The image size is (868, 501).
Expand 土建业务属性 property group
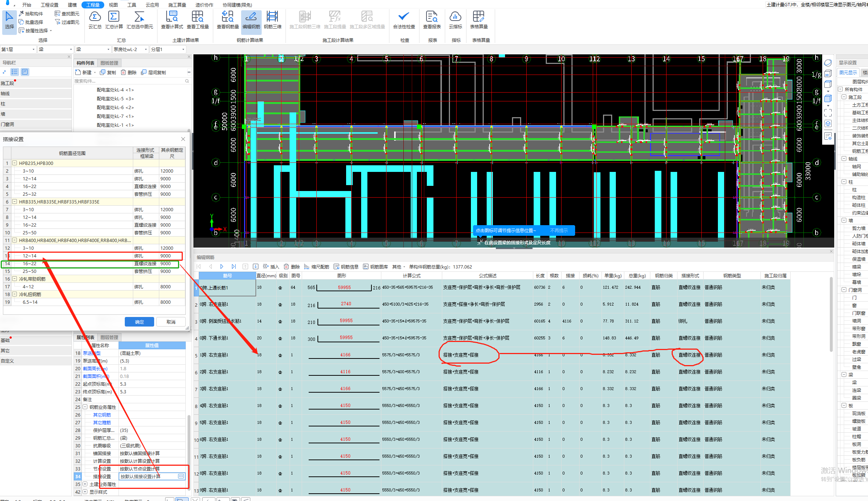point(85,484)
